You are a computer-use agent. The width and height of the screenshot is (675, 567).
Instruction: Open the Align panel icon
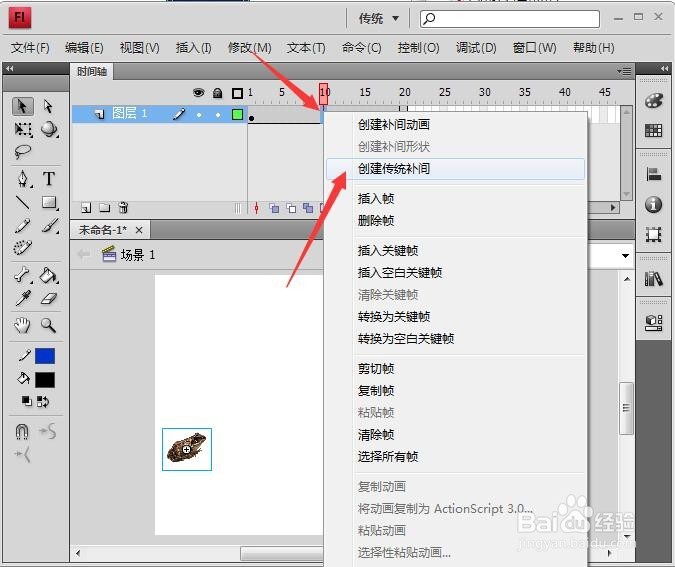[x=654, y=174]
